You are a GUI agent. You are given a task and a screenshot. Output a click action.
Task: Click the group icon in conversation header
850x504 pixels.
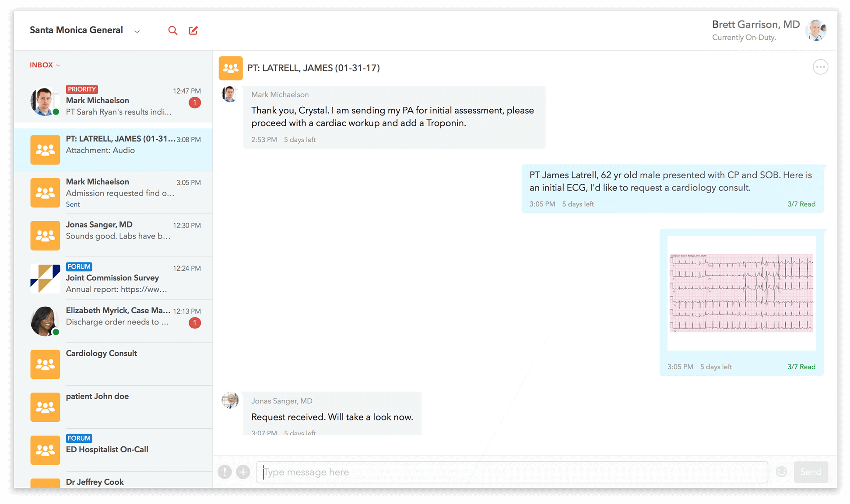[231, 68]
